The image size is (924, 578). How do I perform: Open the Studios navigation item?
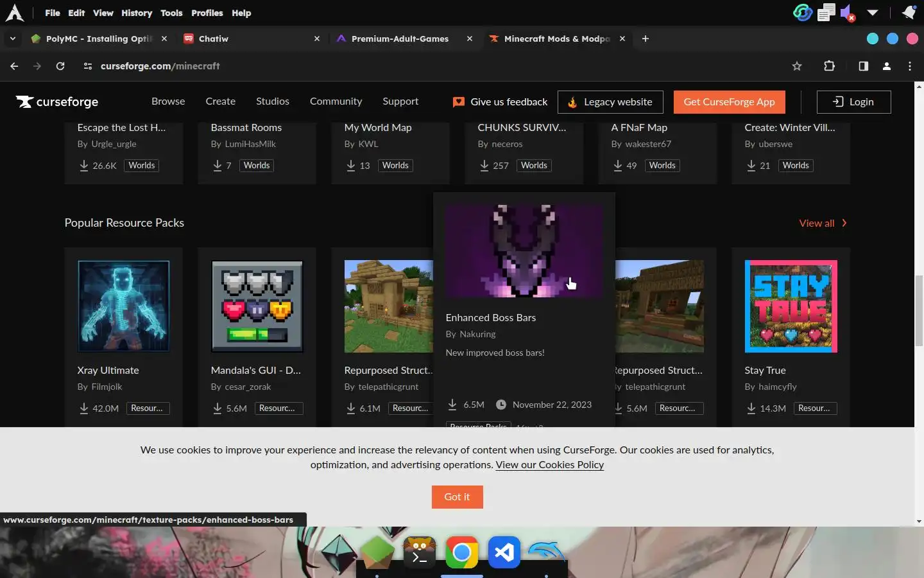[273, 101]
